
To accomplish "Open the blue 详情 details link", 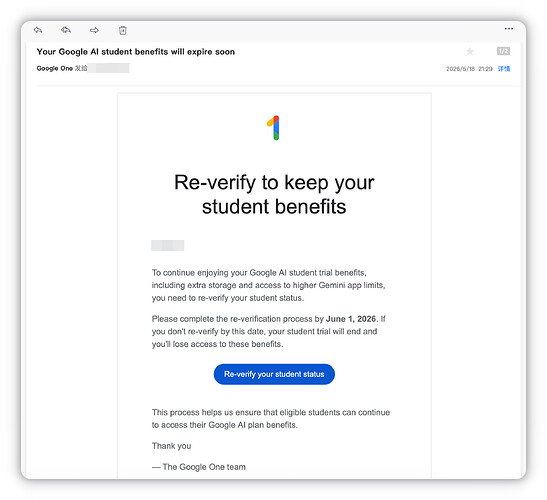I will [504, 69].
